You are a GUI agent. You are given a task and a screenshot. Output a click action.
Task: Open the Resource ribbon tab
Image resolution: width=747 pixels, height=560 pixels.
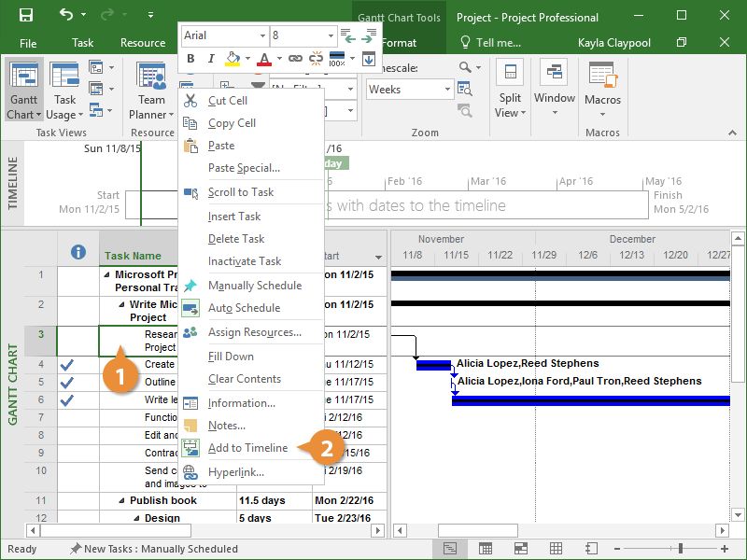143,43
